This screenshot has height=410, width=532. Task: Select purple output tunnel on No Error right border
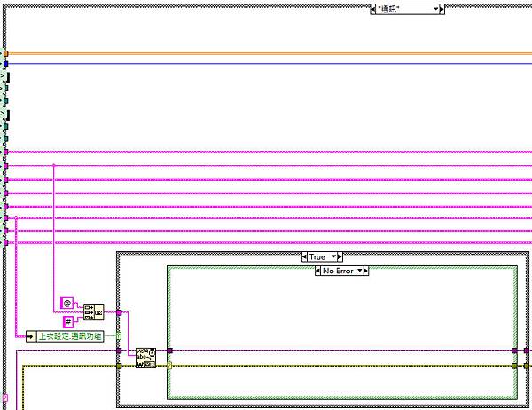click(514, 351)
